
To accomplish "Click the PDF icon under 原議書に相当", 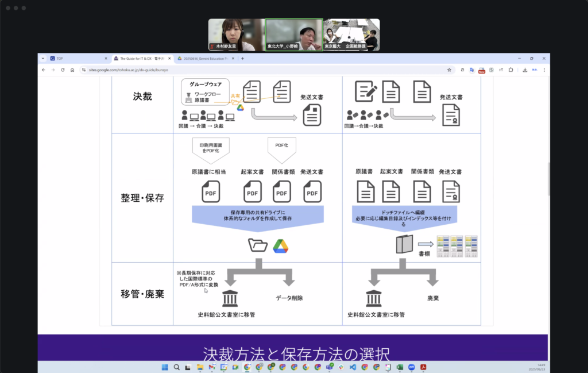I will coord(211,192).
